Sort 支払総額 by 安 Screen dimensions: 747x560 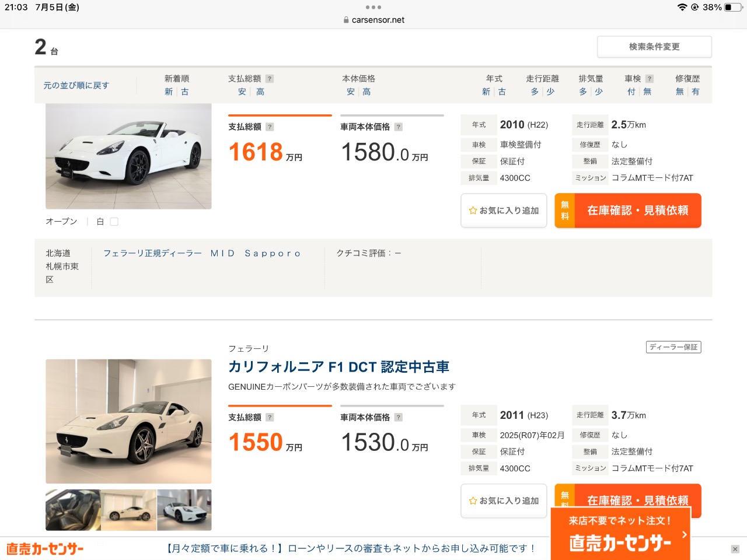242,92
